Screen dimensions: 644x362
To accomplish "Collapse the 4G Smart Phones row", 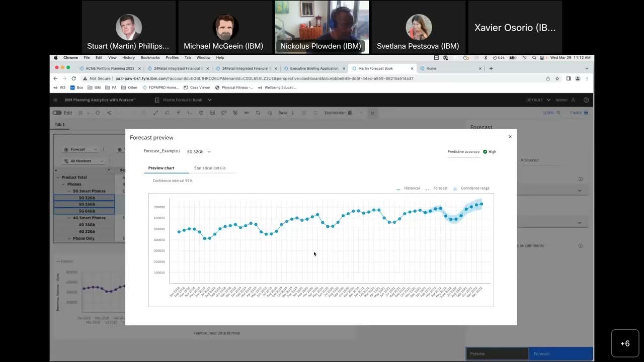I will (69, 218).
